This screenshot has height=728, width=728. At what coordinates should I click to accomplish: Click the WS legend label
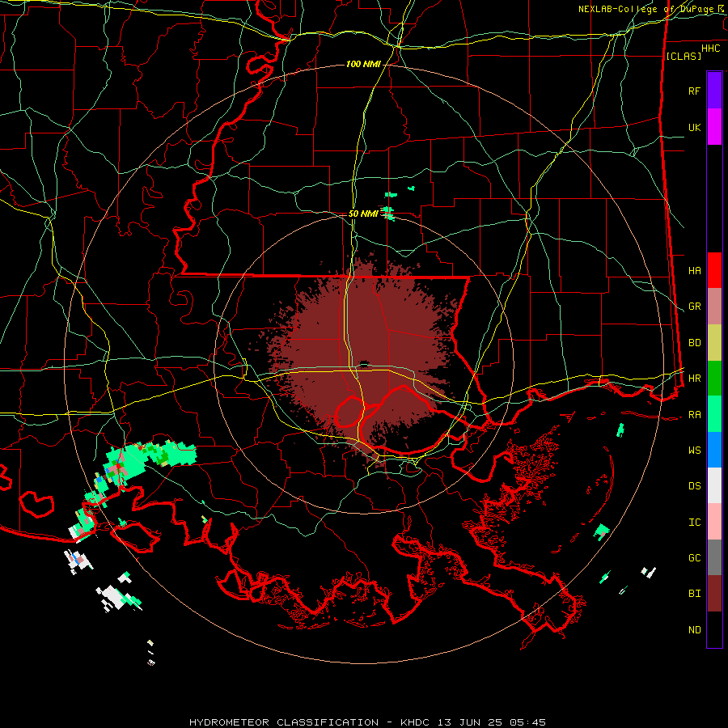[694, 451]
